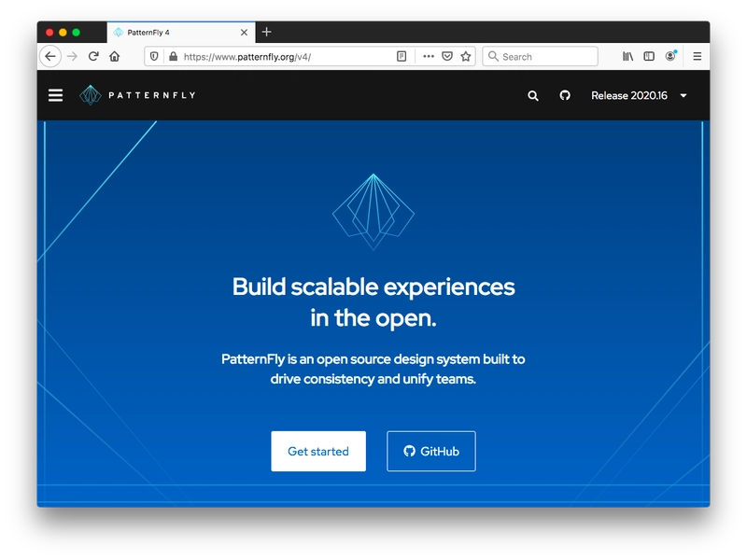Open the Library toolbar icon

click(627, 57)
